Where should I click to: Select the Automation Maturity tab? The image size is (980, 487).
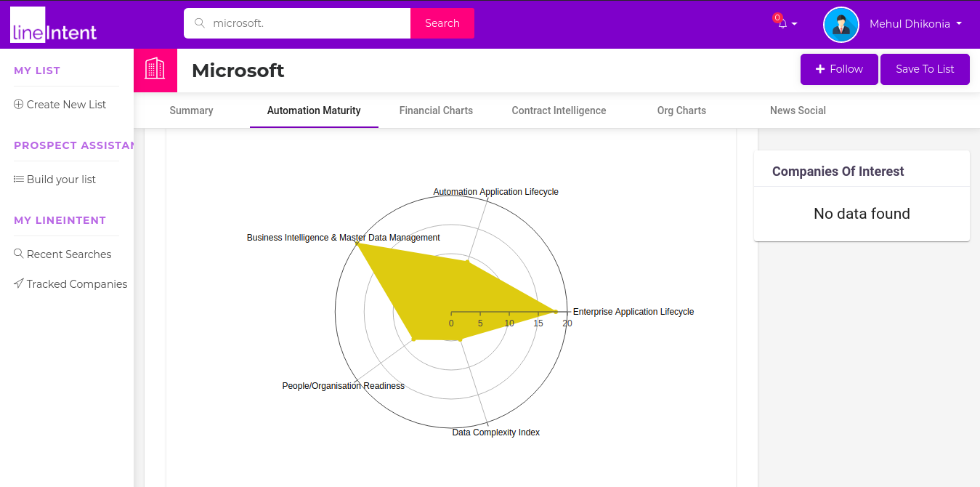(x=314, y=110)
